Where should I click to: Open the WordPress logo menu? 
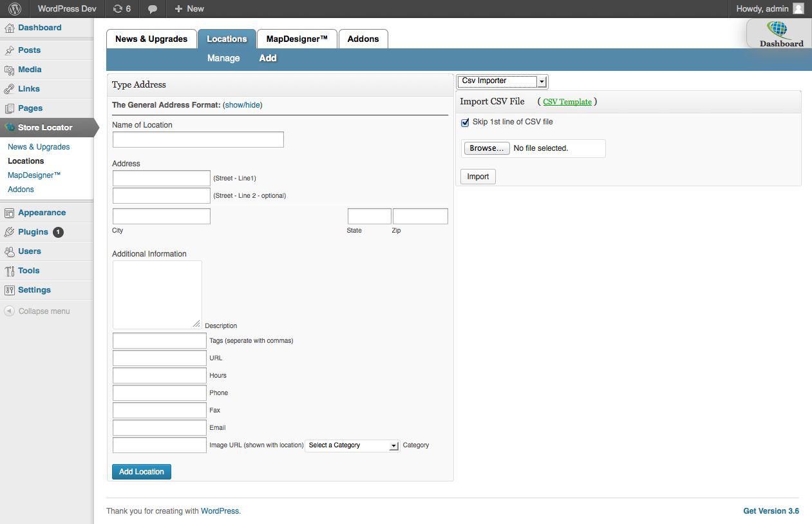14,9
